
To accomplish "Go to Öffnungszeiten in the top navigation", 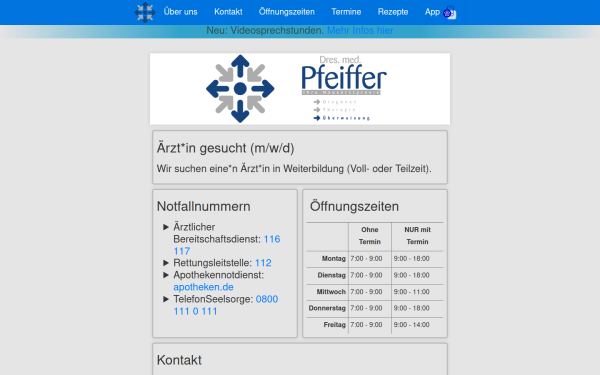I will 287,12.
